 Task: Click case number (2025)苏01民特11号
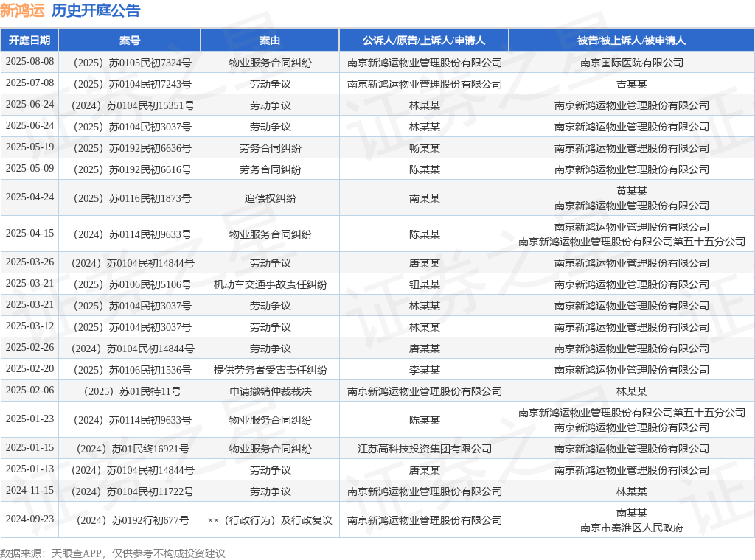coord(130,391)
